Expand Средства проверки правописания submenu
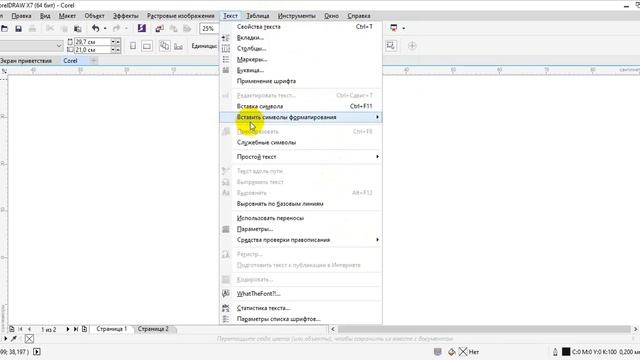The image size is (640, 360). 301,240
